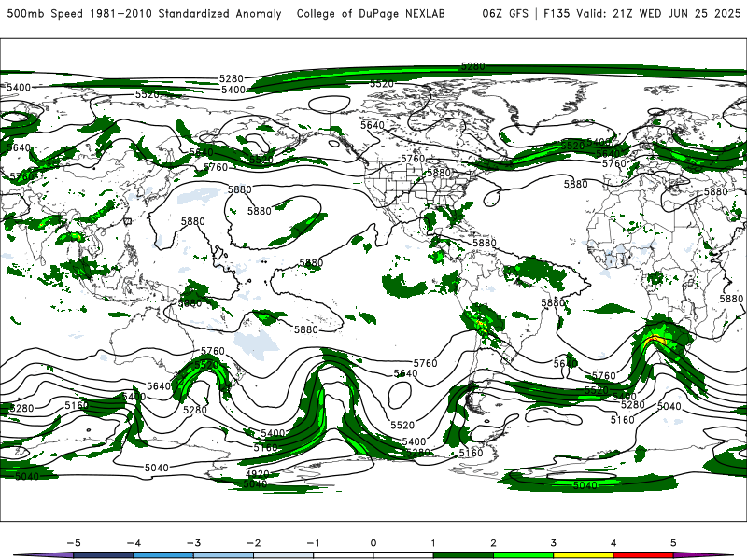Screen dimensions: 747x560
Task: Click the yellow 3 to 4 legend segment
Action: [x=583, y=555]
